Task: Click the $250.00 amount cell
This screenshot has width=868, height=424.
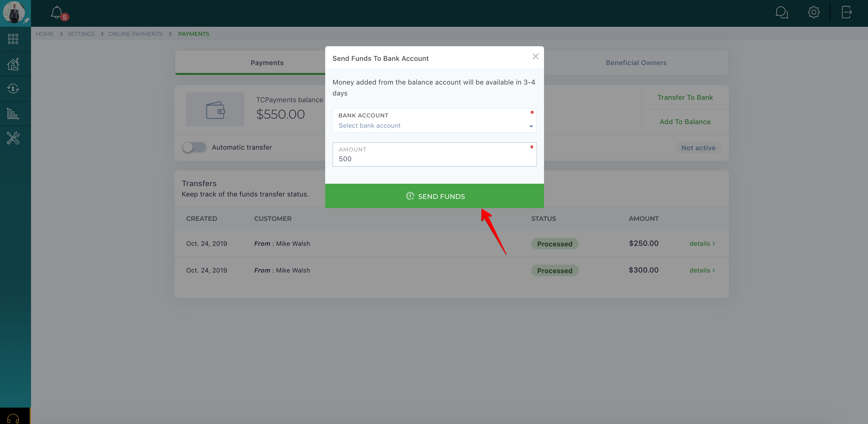Action: coord(643,243)
